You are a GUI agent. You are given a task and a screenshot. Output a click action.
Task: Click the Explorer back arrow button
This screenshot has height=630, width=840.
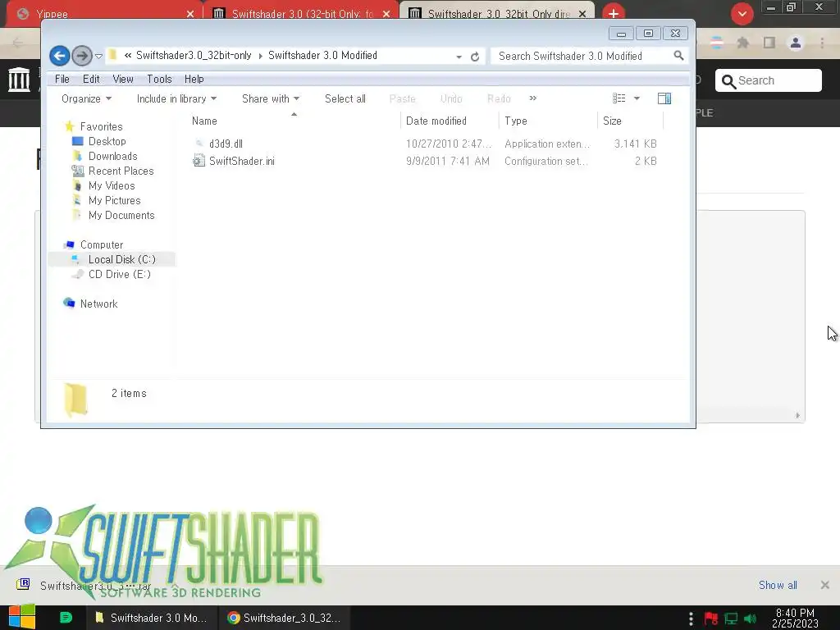[x=59, y=56]
